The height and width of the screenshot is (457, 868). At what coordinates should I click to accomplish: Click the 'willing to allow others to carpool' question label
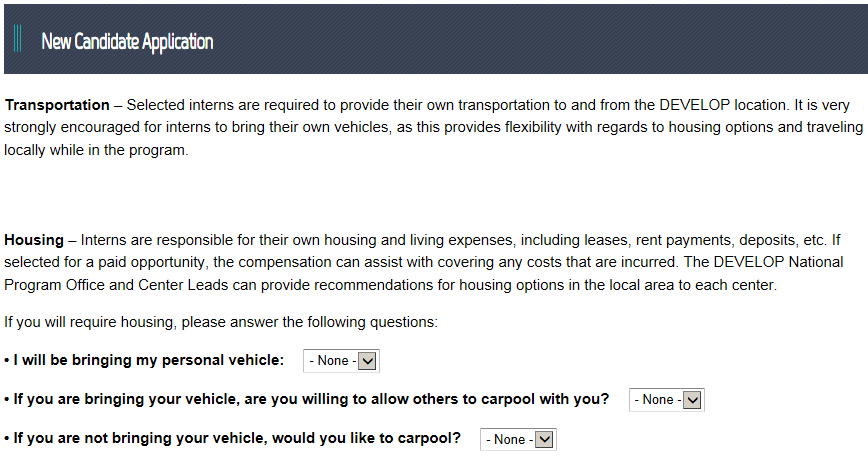click(x=311, y=399)
